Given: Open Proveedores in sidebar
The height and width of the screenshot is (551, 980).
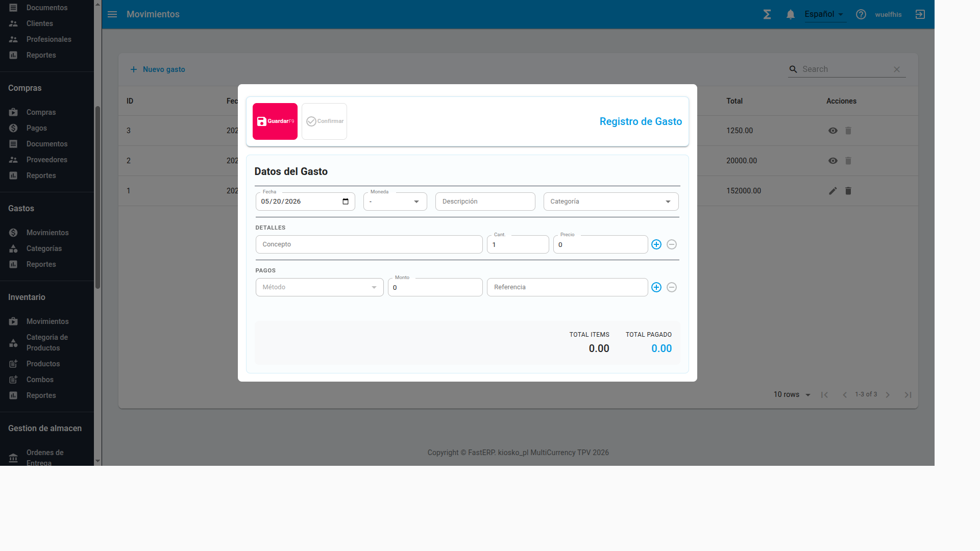Looking at the screenshot, I should click(x=47, y=160).
